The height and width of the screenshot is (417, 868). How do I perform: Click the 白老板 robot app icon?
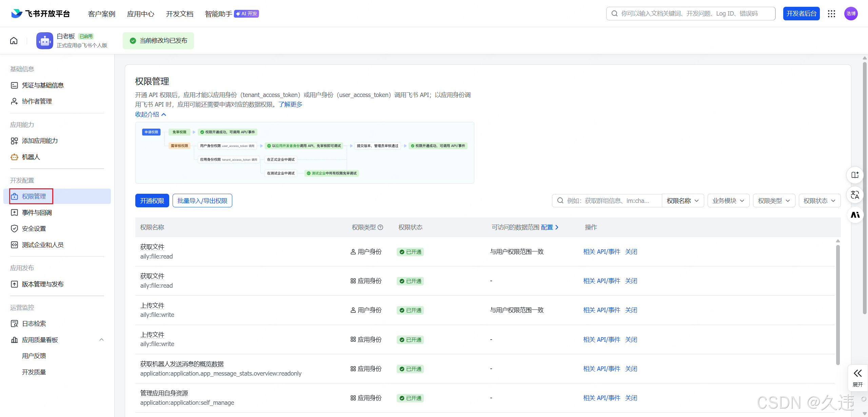[x=45, y=41]
